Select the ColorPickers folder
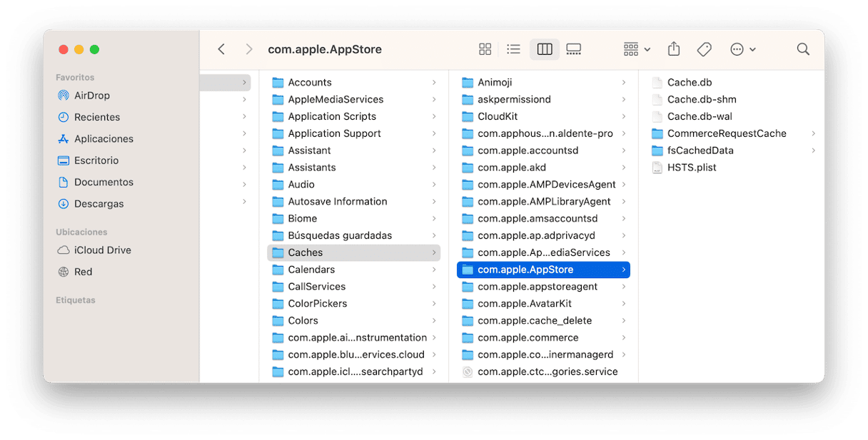The width and height of the screenshot is (868, 440). (x=354, y=303)
